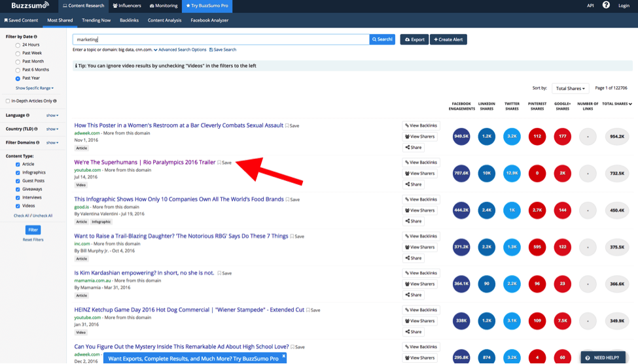Open the Total Shares sort dropdown
638x364 pixels.
coord(570,88)
